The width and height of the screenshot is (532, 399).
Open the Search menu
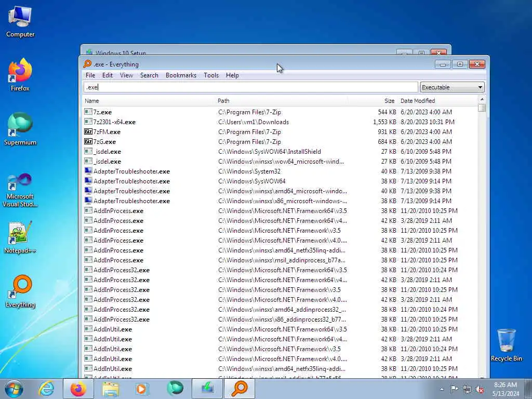(x=149, y=75)
